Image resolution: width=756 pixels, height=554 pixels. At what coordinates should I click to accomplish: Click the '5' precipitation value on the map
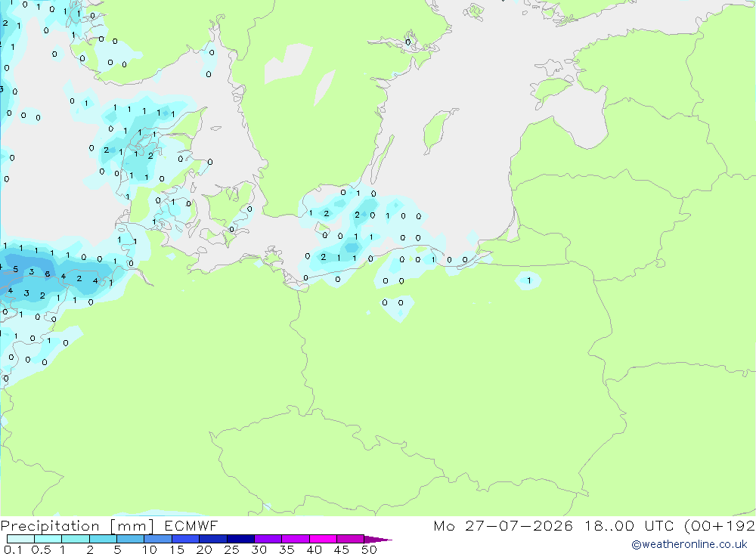[x=15, y=269]
